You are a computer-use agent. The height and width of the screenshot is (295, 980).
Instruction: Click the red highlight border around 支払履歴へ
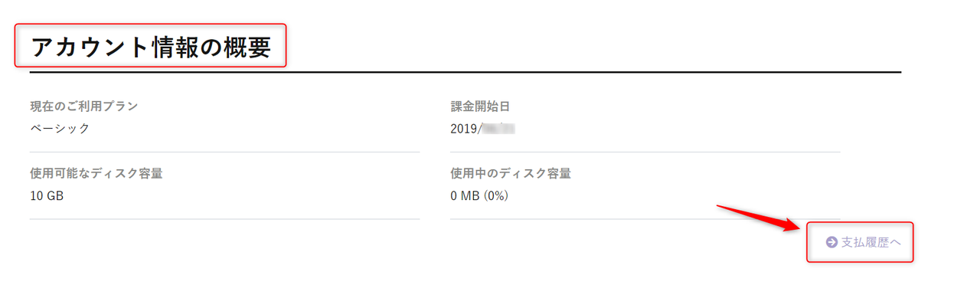click(x=860, y=223)
